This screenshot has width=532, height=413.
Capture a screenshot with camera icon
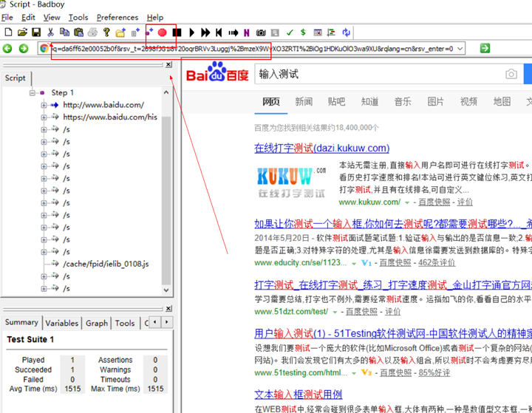(x=261, y=33)
